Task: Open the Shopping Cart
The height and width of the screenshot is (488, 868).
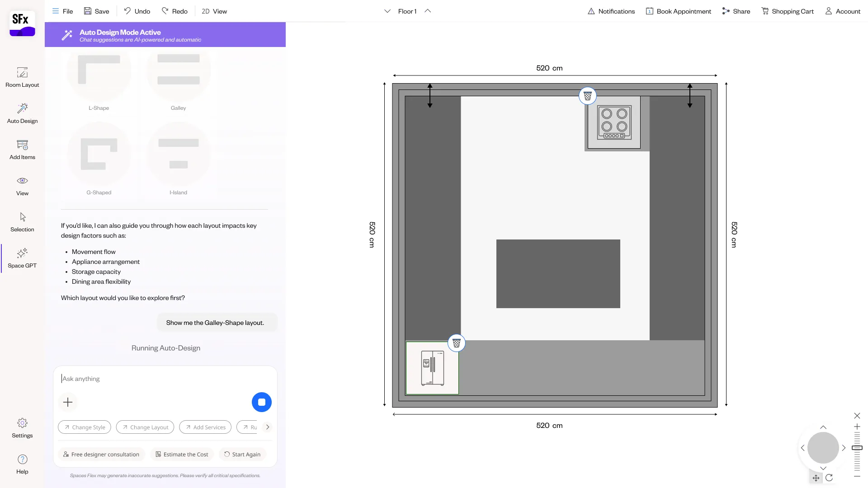Action: tap(787, 11)
